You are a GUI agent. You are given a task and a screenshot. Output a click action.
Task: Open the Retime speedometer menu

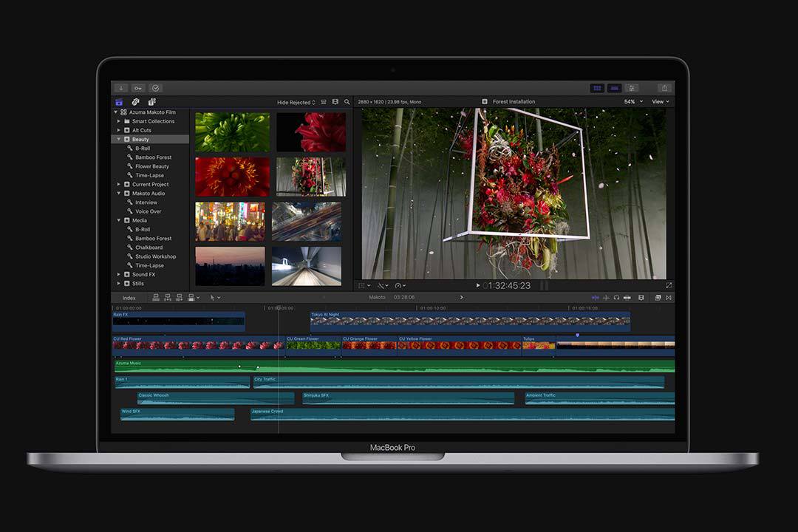click(400, 286)
